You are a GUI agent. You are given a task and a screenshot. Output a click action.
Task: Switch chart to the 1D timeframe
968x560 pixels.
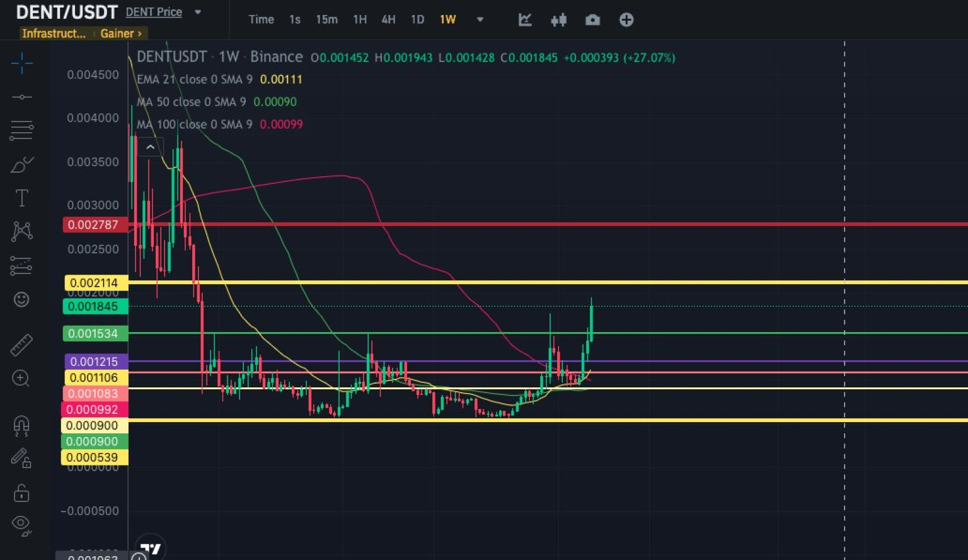coord(417,20)
